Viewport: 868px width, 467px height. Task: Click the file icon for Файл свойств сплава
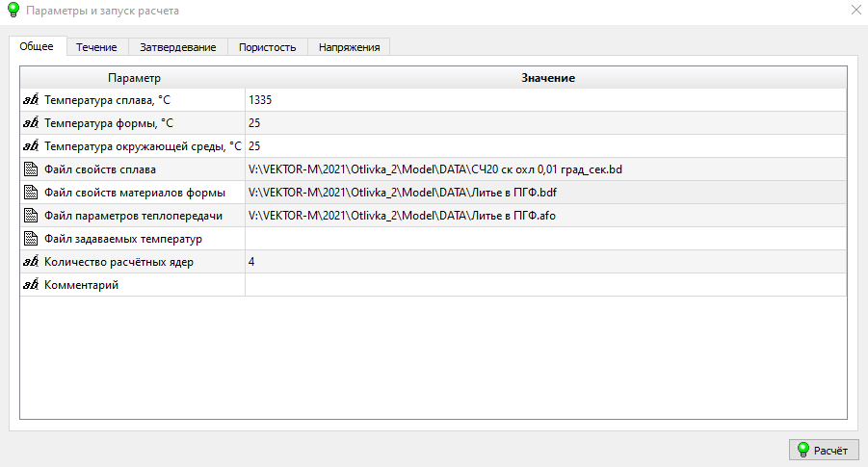tap(30, 169)
